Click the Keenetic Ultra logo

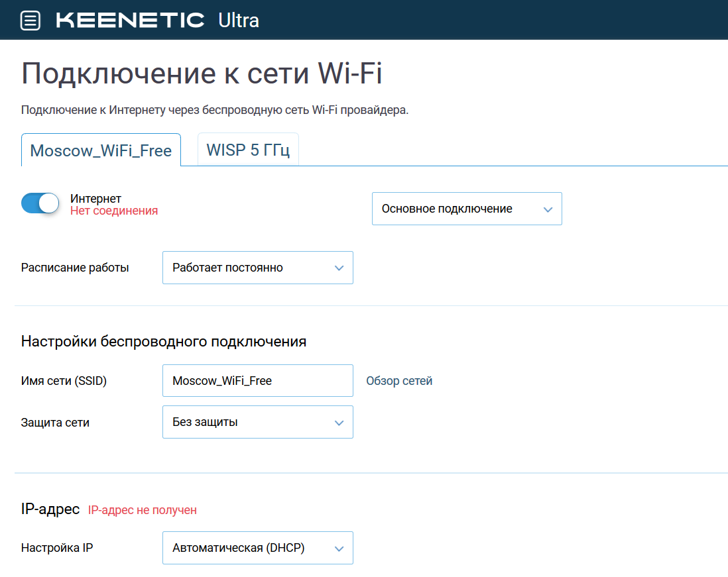[157, 20]
